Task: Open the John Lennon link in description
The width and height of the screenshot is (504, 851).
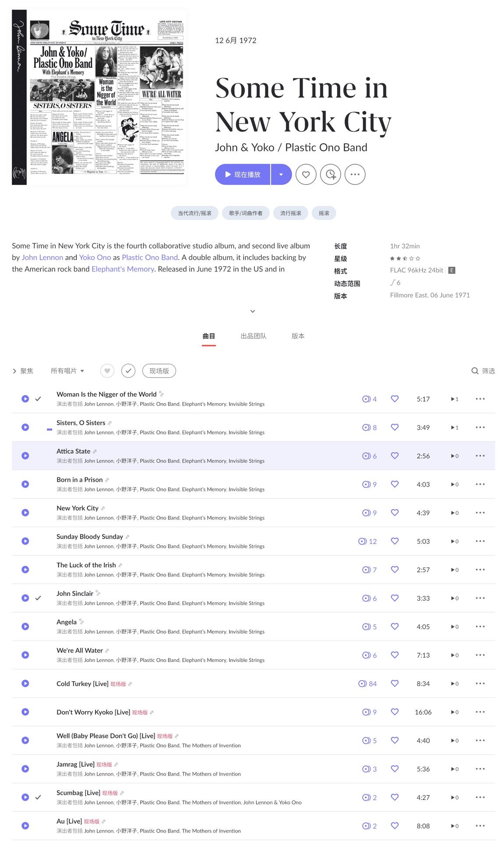Action: (x=42, y=258)
